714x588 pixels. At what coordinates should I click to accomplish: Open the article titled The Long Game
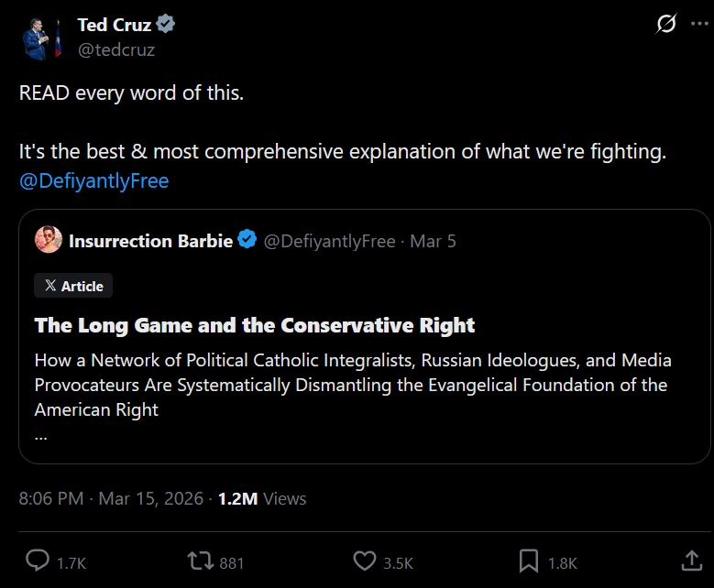255,325
